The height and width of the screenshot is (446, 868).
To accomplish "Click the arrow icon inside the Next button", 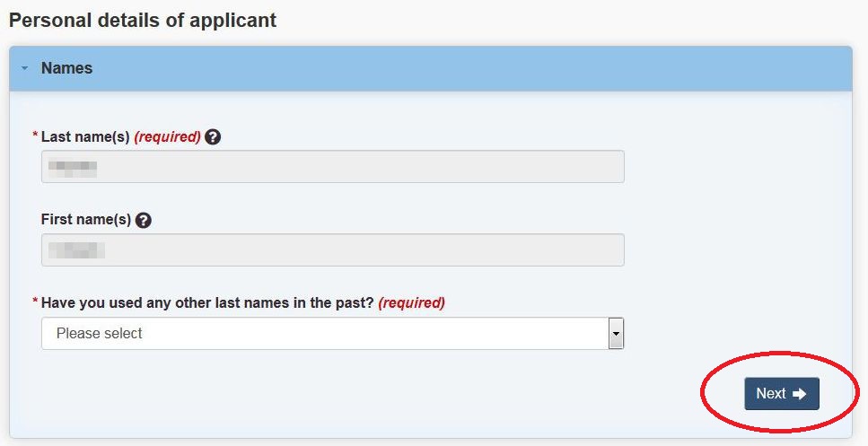I will [x=800, y=393].
